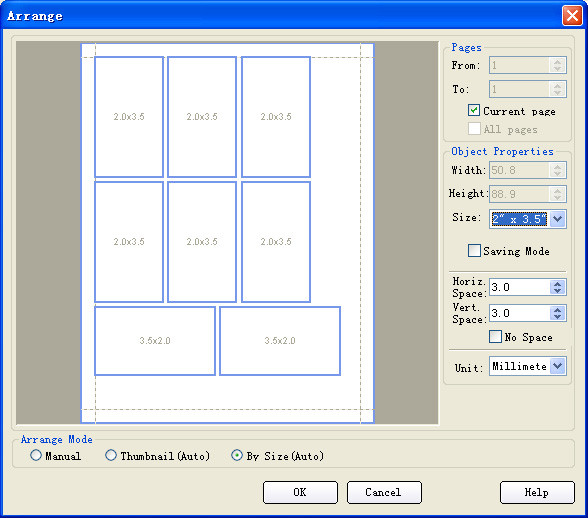Click the Height spinner down arrow

click(x=558, y=197)
